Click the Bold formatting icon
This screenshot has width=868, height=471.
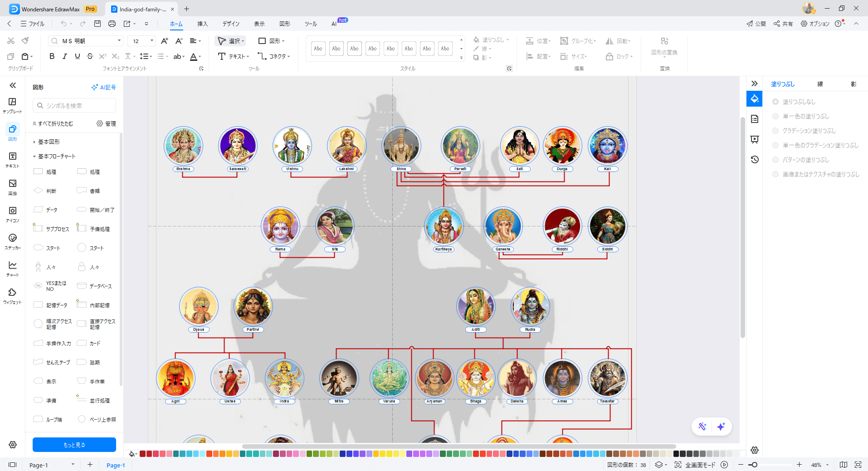[52, 56]
